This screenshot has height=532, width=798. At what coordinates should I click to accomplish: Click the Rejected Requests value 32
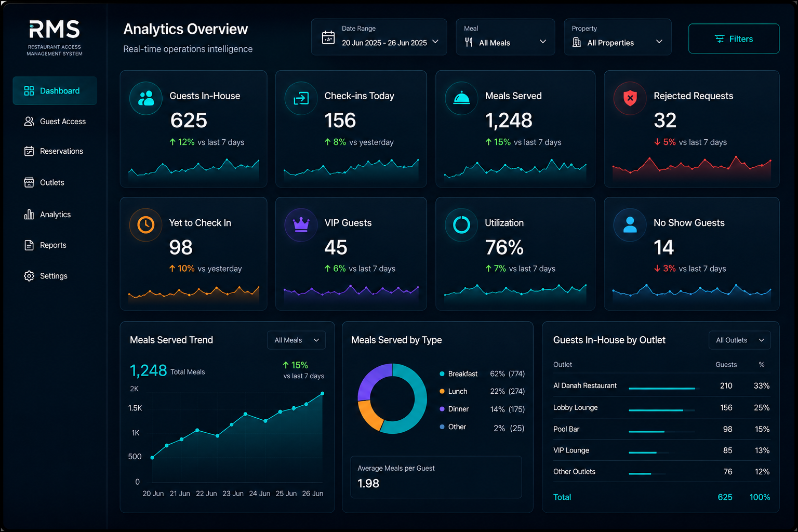[665, 121]
